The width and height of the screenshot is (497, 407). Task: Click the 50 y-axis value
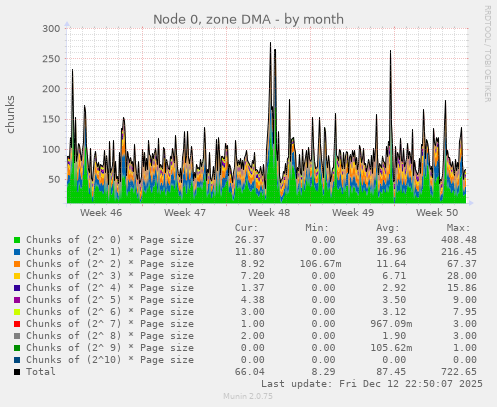pyautogui.click(x=54, y=179)
